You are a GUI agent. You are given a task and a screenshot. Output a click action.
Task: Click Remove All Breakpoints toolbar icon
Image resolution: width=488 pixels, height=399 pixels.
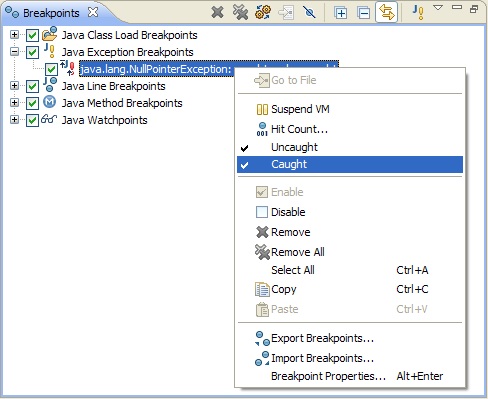point(240,13)
